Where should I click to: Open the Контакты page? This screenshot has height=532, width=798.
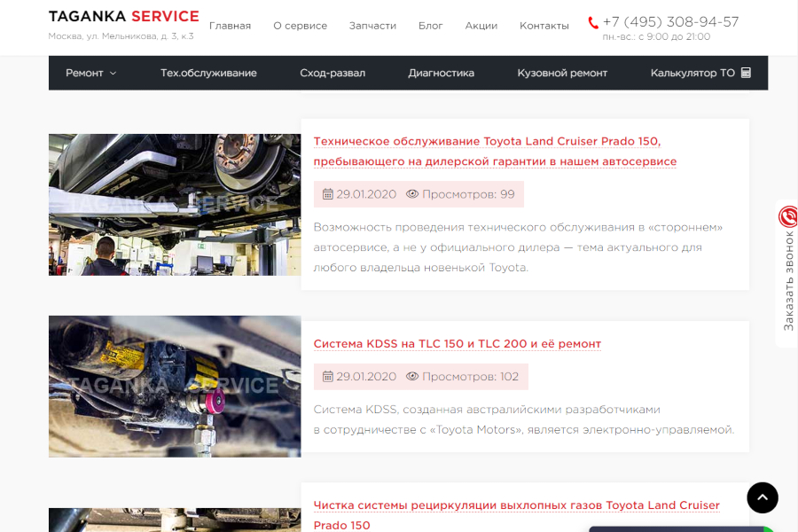[544, 26]
